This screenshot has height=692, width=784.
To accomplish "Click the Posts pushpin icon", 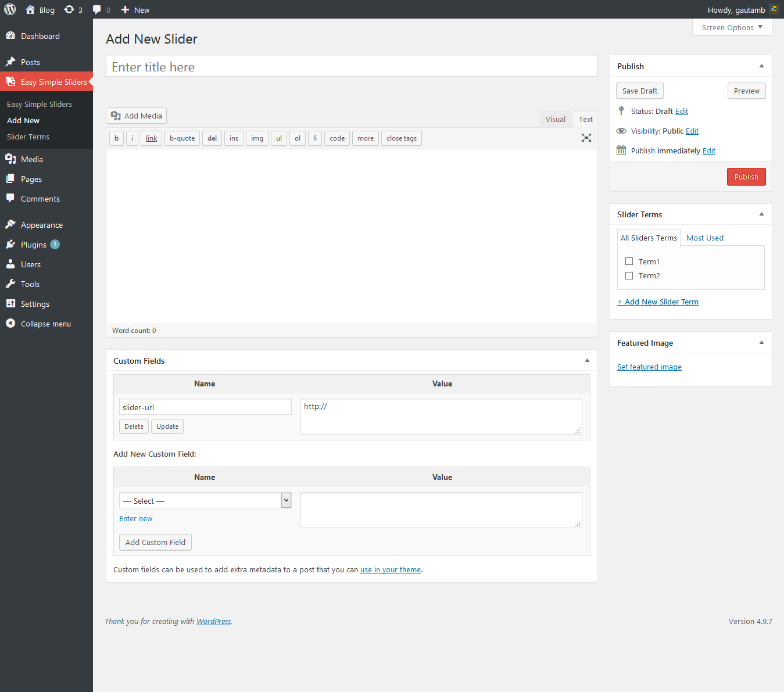I will 10,62.
